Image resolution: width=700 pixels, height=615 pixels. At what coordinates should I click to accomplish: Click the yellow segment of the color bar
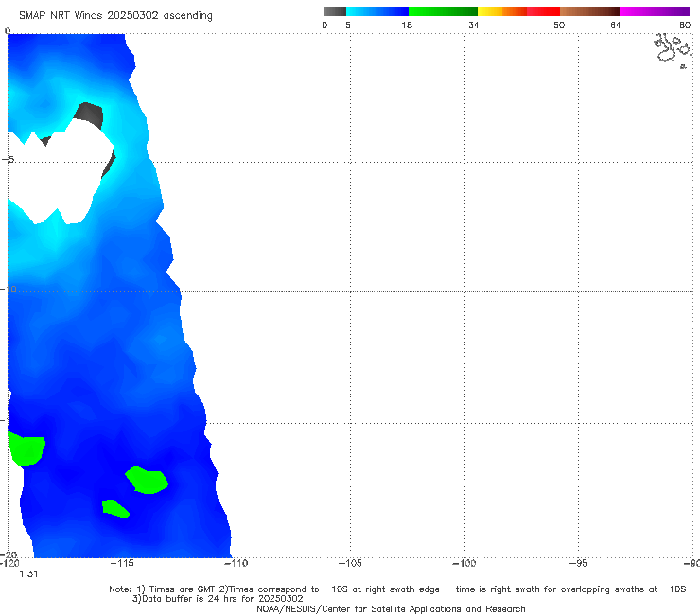pos(490,11)
